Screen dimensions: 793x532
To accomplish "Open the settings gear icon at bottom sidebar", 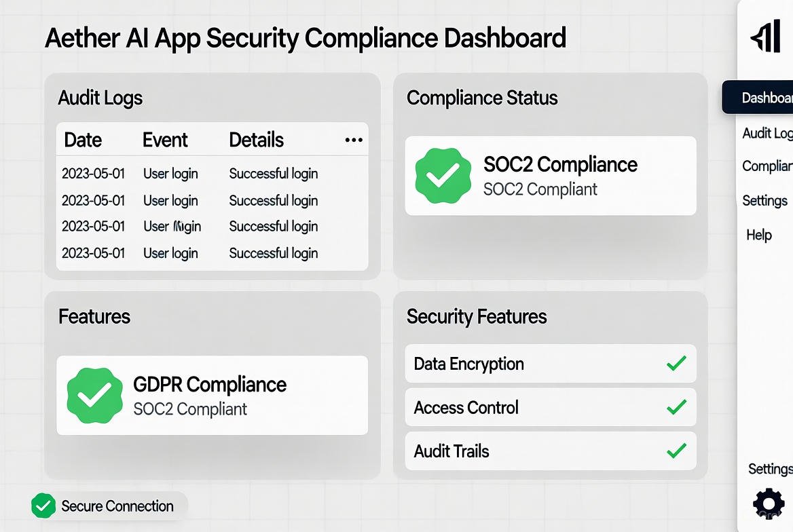I will [768, 503].
